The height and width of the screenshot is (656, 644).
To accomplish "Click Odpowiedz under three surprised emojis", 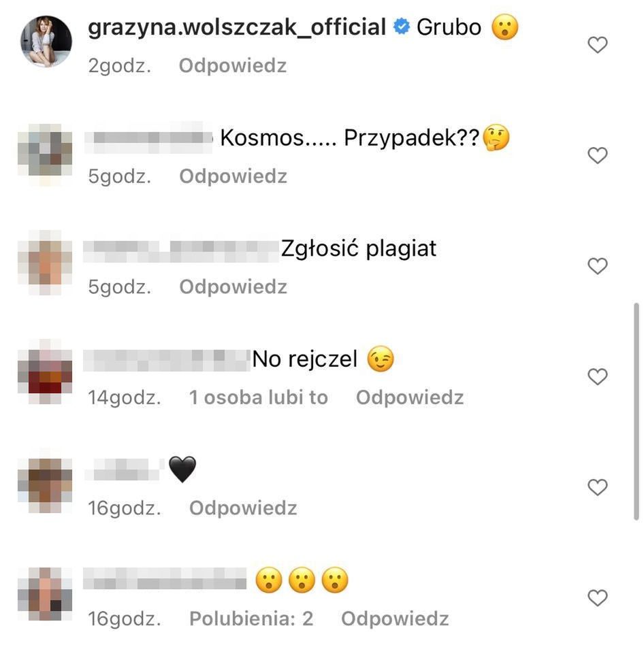I will [395, 619].
